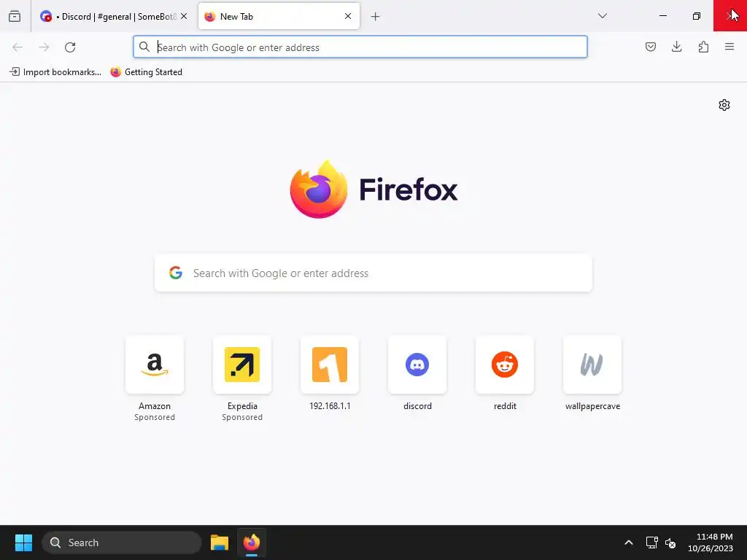The image size is (747, 560).
Task: Open the Getting Started bookmark
Action: coord(146,72)
